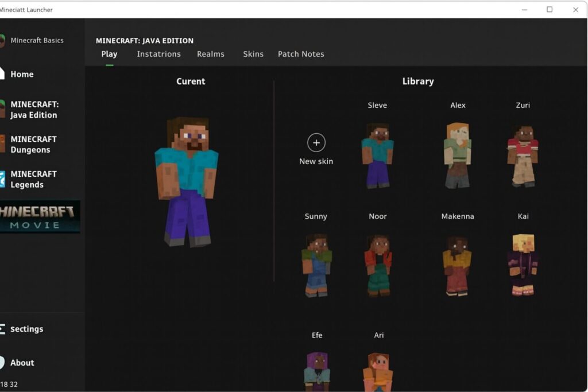Image resolution: width=588 pixels, height=392 pixels.
Task: Click the "Minecraft Basics" account name
Action: 37,41
